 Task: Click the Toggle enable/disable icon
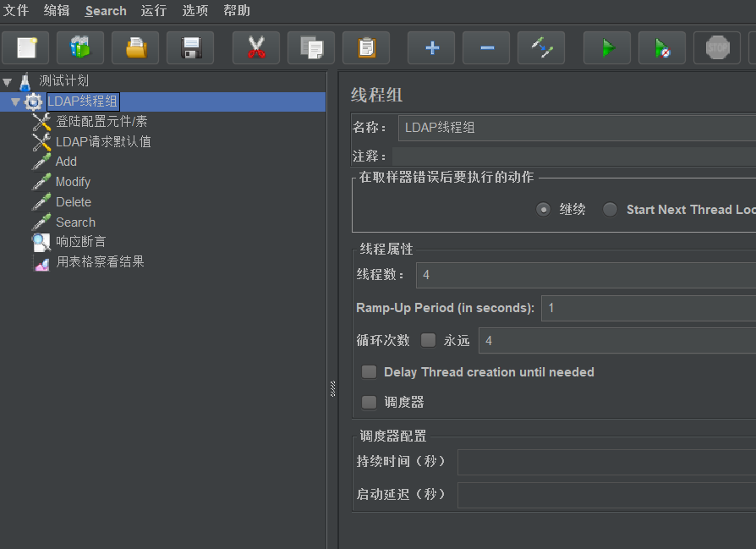(541, 47)
